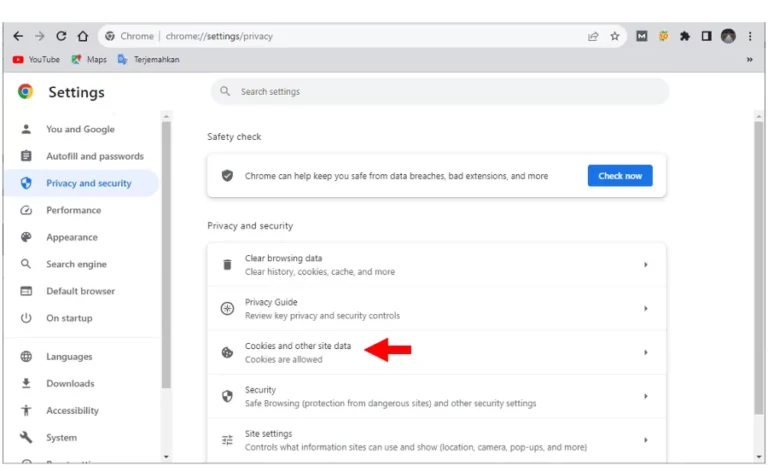This screenshot has height=471, width=768.
Task: Open Accessibility settings section
Action: (x=82, y=410)
